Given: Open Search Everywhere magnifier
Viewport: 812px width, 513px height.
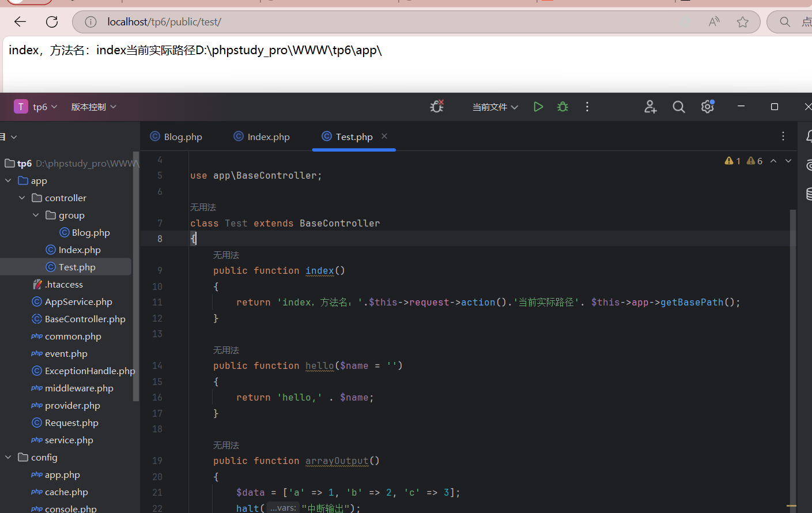Looking at the screenshot, I should pos(678,107).
